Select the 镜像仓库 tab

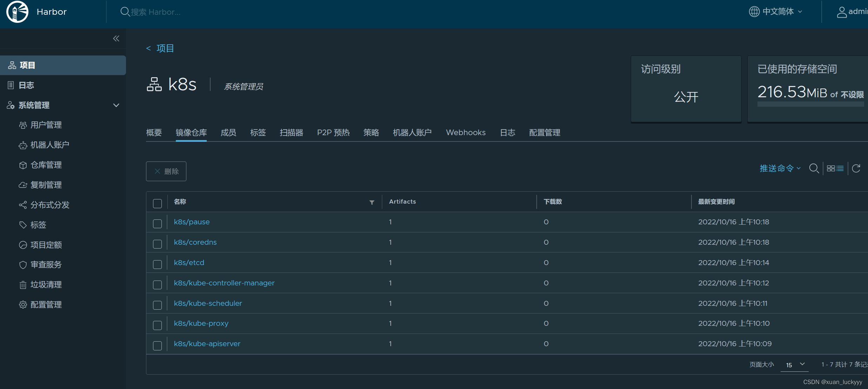pos(191,133)
